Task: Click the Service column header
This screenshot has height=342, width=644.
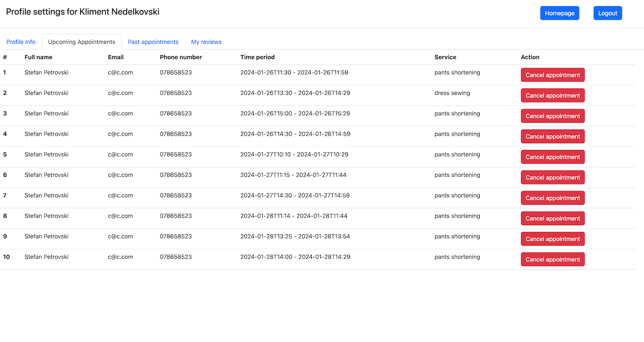Action: click(445, 57)
